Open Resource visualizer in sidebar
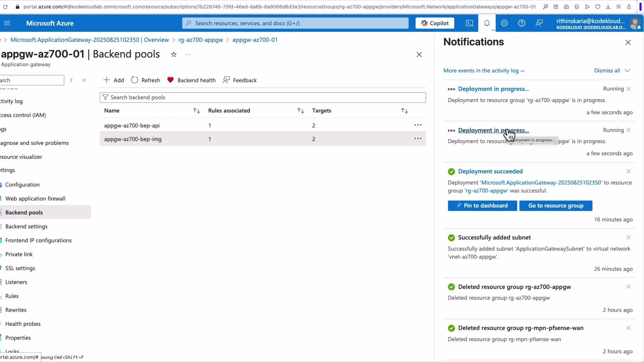The image size is (644, 362). pos(21,157)
